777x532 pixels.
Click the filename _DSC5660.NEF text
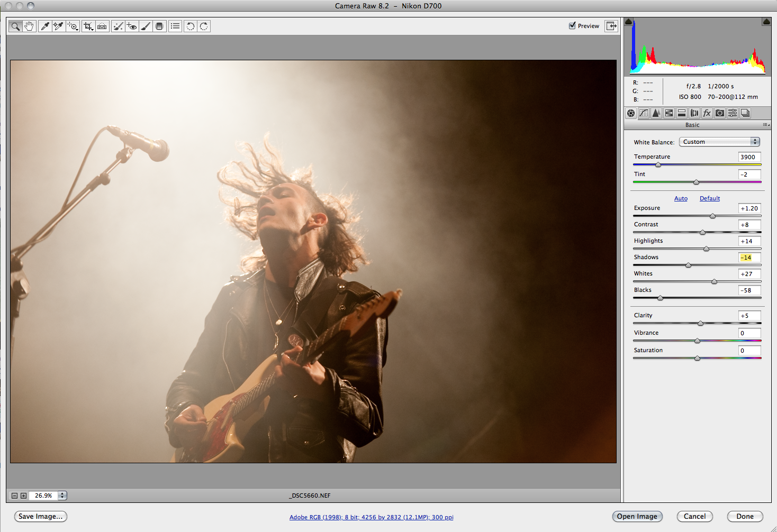click(x=310, y=496)
